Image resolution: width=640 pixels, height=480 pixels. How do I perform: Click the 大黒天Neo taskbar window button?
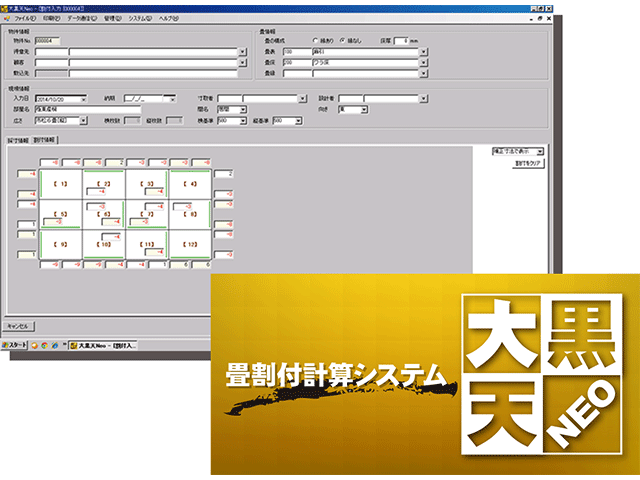click(103, 346)
